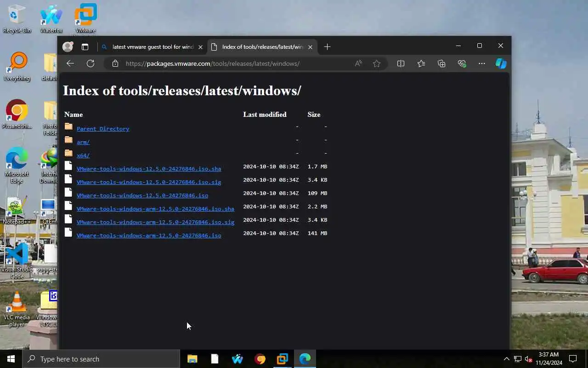The image size is (588, 368).
Task: View site information lock icon
Action: pyautogui.click(x=115, y=63)
